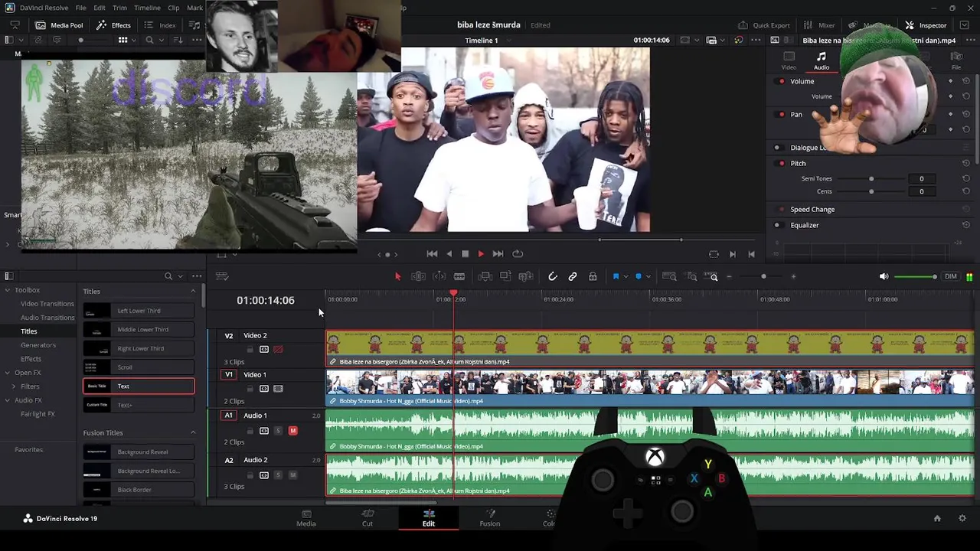Disable Video 2 track with red icon
Screen dimensions: 980x551
tap(278, 349)
